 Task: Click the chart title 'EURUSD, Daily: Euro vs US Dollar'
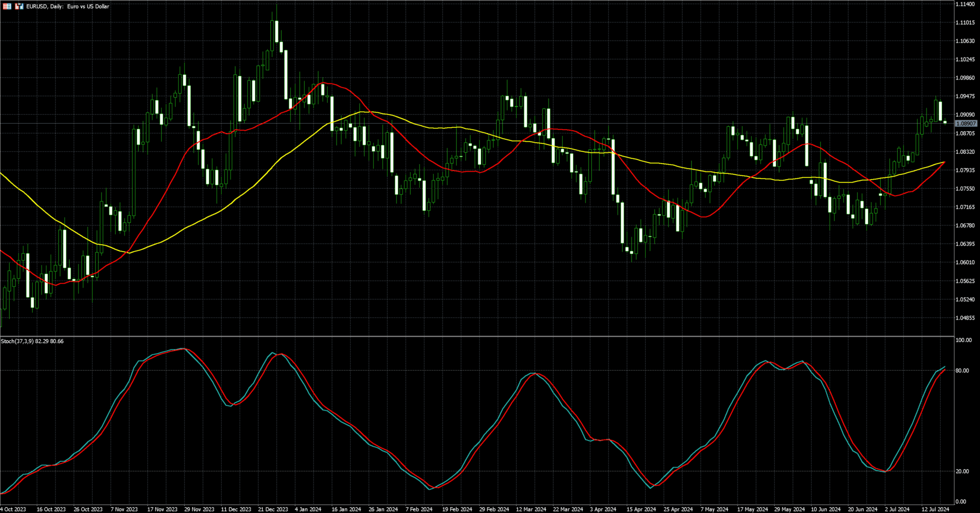point(68,6)
